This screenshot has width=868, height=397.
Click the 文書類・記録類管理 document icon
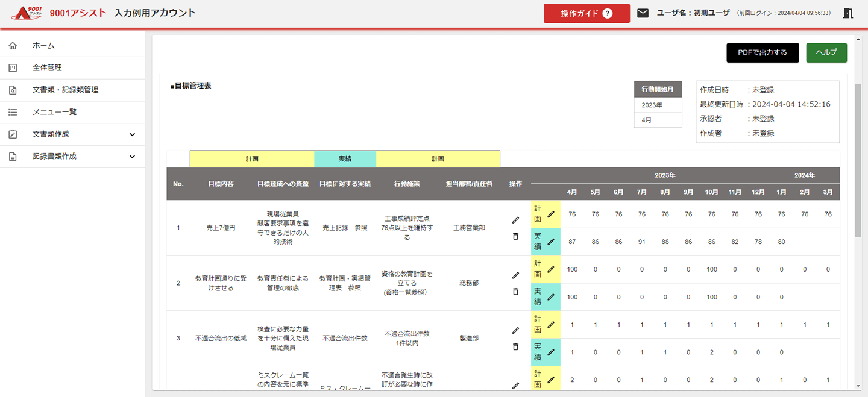click(x=13, y=90)
